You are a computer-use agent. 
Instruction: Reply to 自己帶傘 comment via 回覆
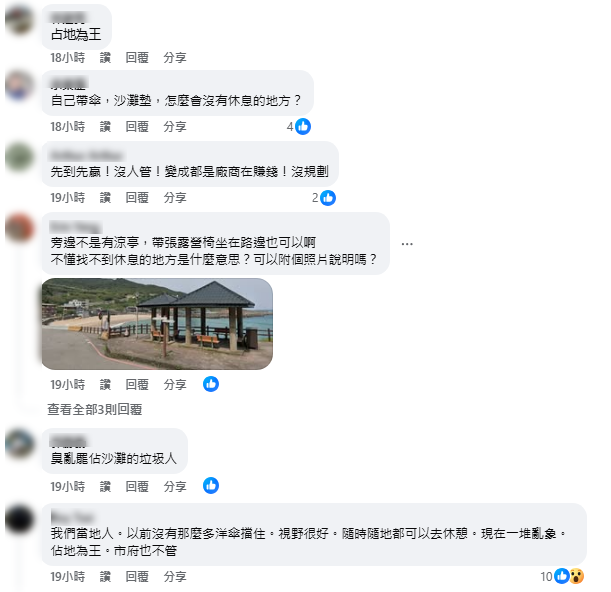[x=137, y=127]
